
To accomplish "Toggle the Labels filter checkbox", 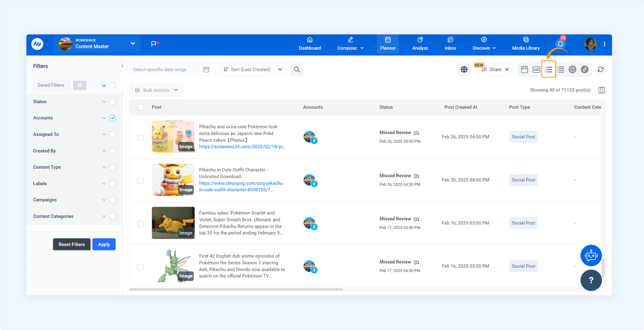I will pyautogui.click(x=112, y=184).
